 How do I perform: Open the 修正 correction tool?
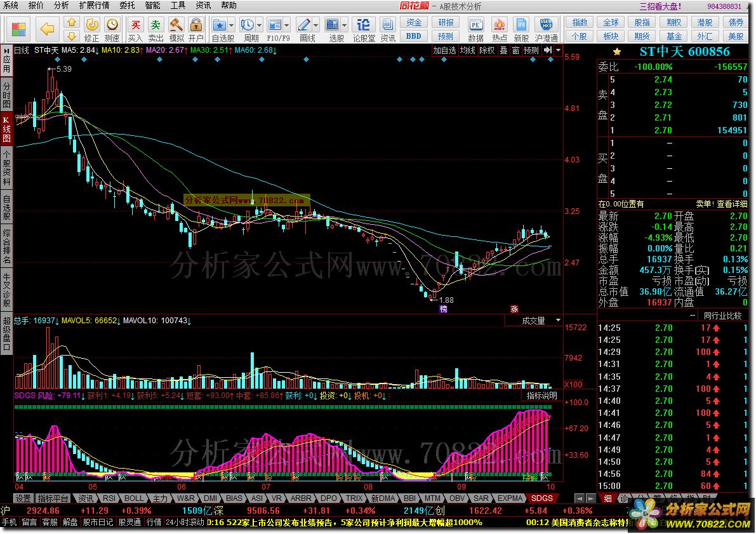pos(91,29)
